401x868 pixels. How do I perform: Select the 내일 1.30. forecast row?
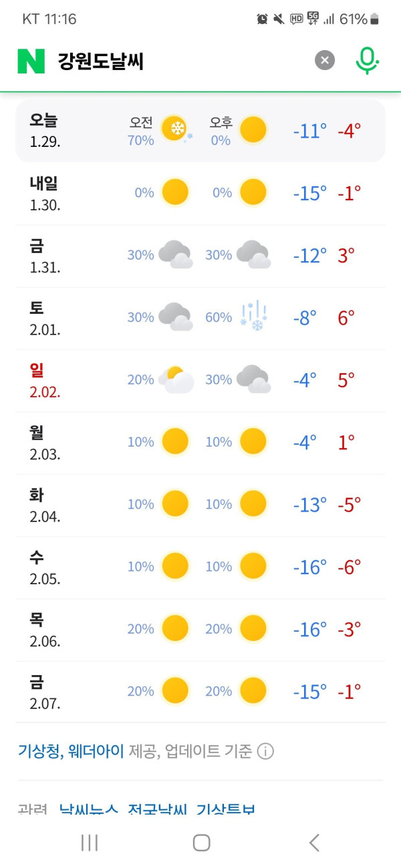[x=200, y=193]
